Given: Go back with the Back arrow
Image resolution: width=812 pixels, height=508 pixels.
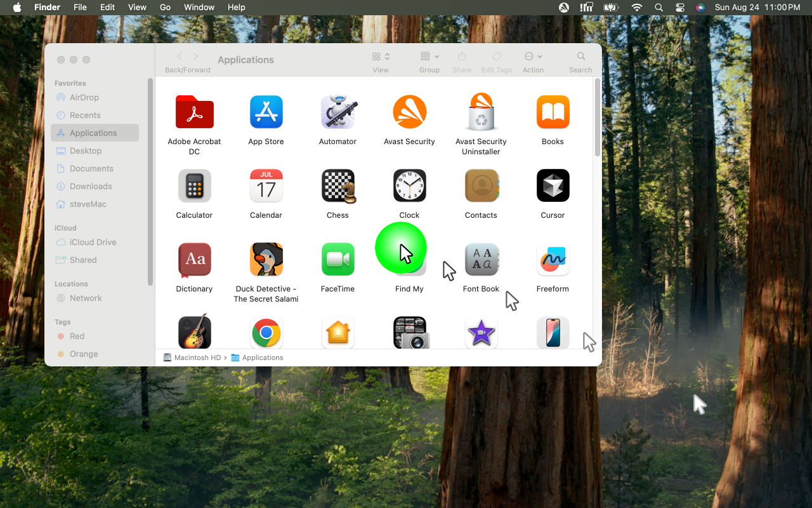Looking at the screenshot, I should tap(180, 57).
